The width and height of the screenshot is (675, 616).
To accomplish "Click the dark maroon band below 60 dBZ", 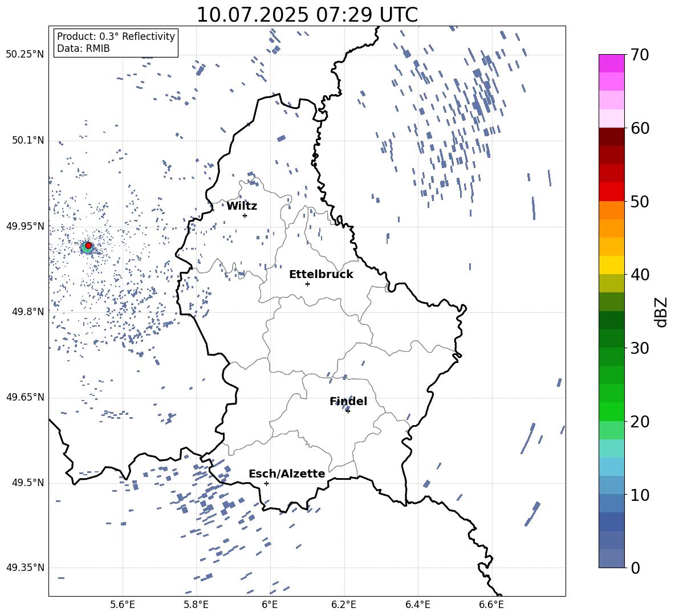I will click(611, 137).
